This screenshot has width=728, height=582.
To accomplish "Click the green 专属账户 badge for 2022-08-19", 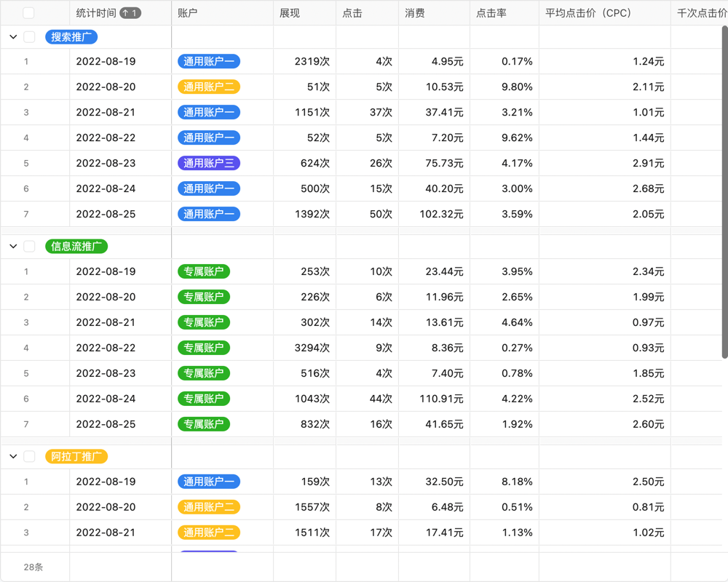I will [x=203, y=271].
